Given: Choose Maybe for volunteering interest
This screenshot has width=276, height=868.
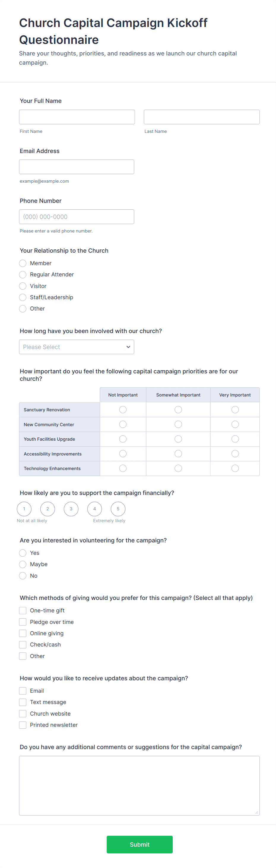Looking at the screenshot, I should pos(23,564).
